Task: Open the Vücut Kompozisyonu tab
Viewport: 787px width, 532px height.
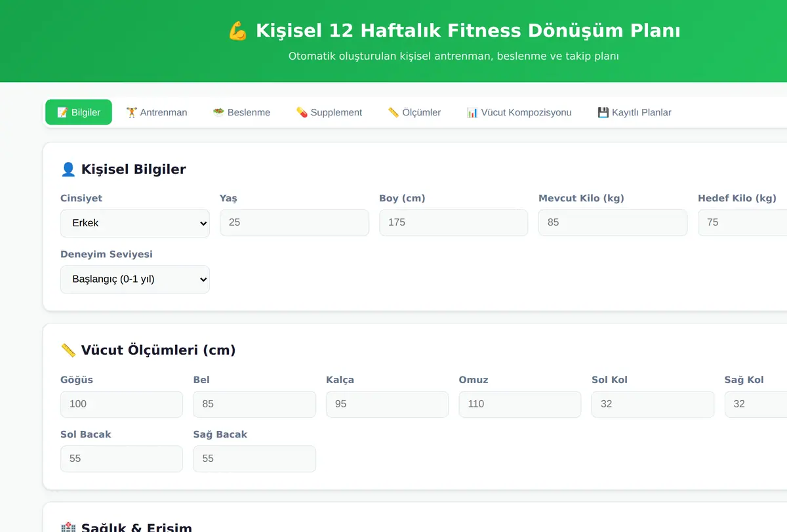Action: (519, 112)
